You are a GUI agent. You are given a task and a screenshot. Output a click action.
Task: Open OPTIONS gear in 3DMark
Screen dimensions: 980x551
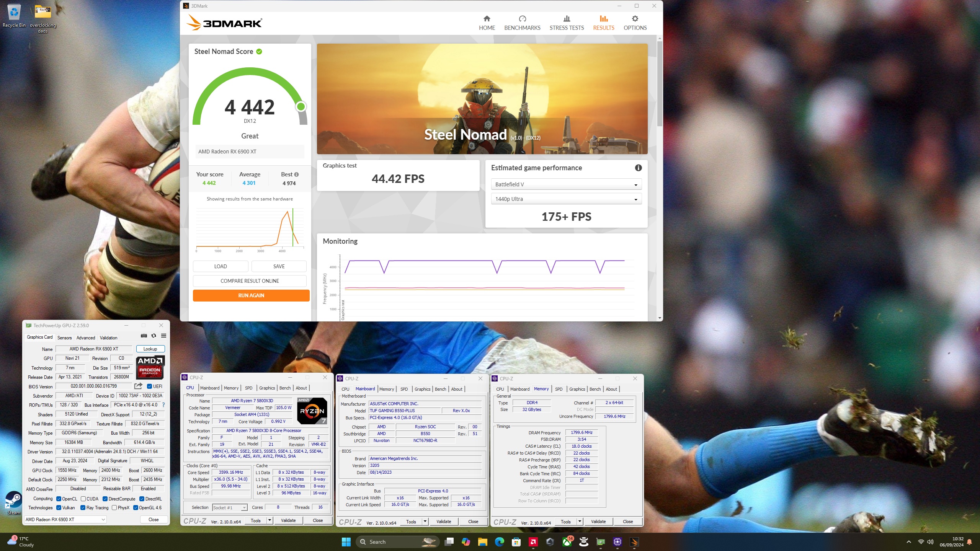[x=635, y=19]
